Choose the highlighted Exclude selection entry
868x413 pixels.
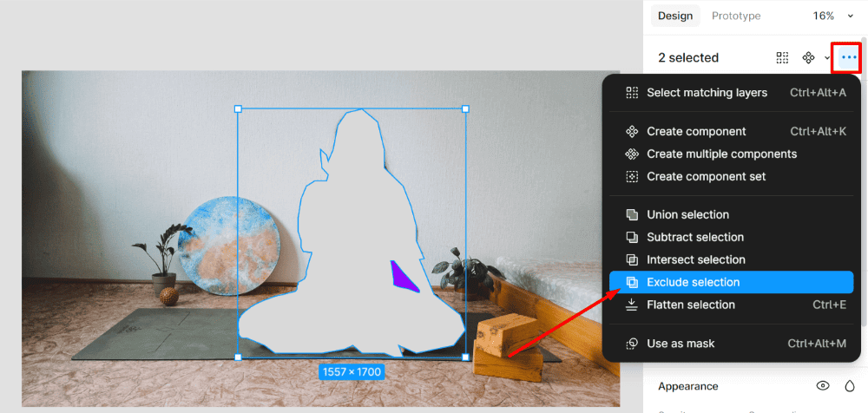(x=731, y=282)
